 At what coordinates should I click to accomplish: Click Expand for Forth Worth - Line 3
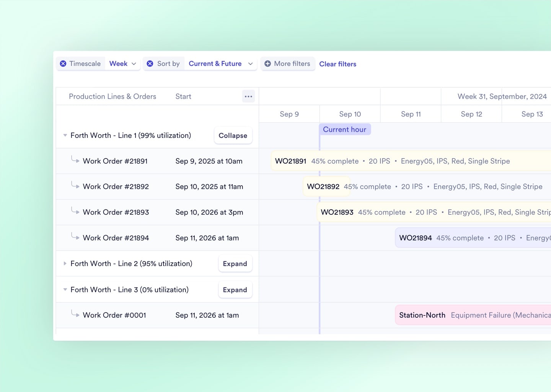click(235, 290)
